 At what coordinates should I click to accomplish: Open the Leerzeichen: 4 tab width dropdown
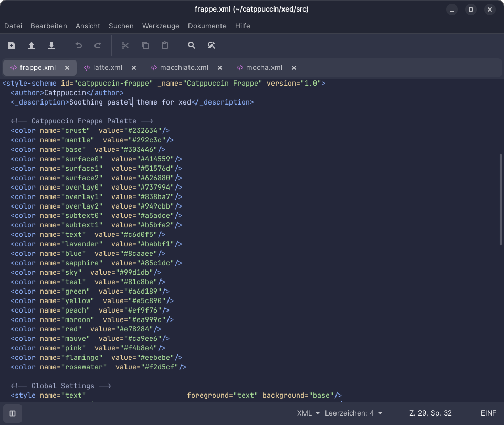(353, 413)
